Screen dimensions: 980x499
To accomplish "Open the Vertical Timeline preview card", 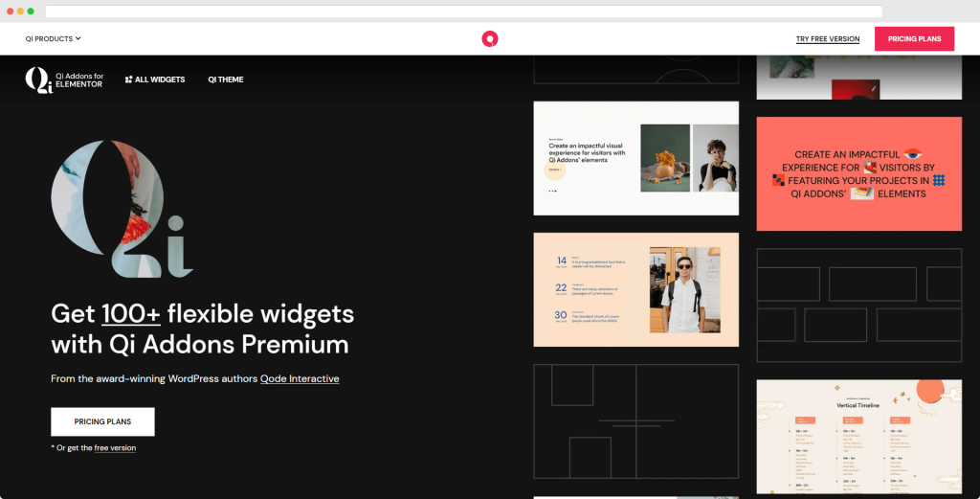I will pos(858,437).
